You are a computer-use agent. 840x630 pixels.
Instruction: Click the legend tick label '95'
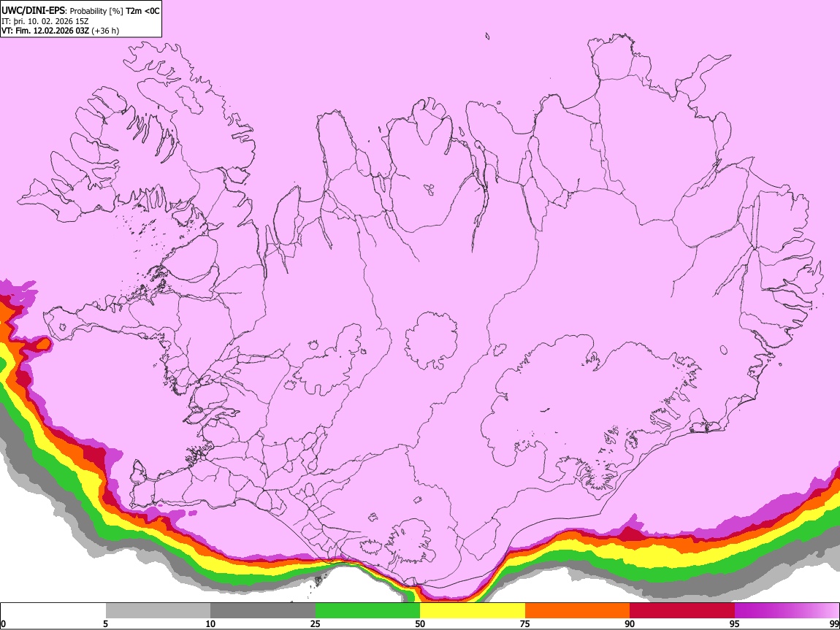click(x=735, y=623)
